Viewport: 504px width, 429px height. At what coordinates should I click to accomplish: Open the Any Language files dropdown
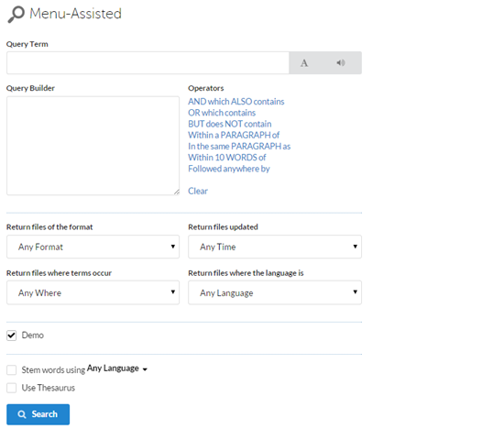pos(275,292)
